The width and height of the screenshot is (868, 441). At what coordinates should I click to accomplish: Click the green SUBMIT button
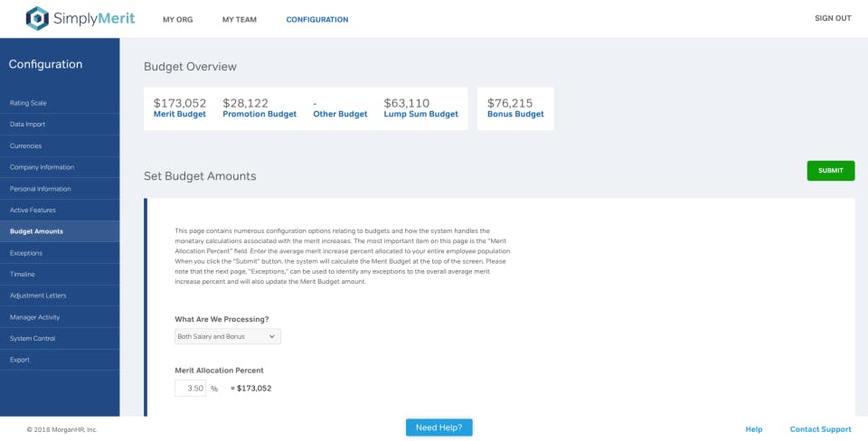[x=830, y=171]
